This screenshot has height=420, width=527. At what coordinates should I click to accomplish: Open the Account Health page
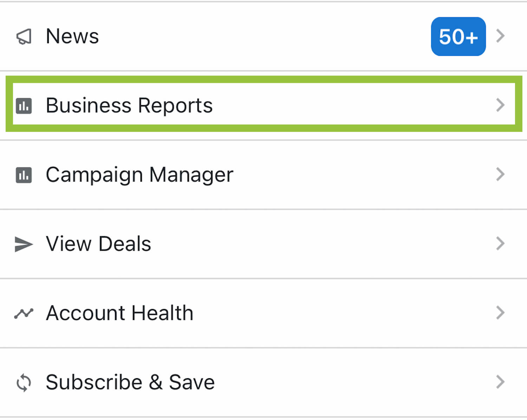click(x=119, y=313)
